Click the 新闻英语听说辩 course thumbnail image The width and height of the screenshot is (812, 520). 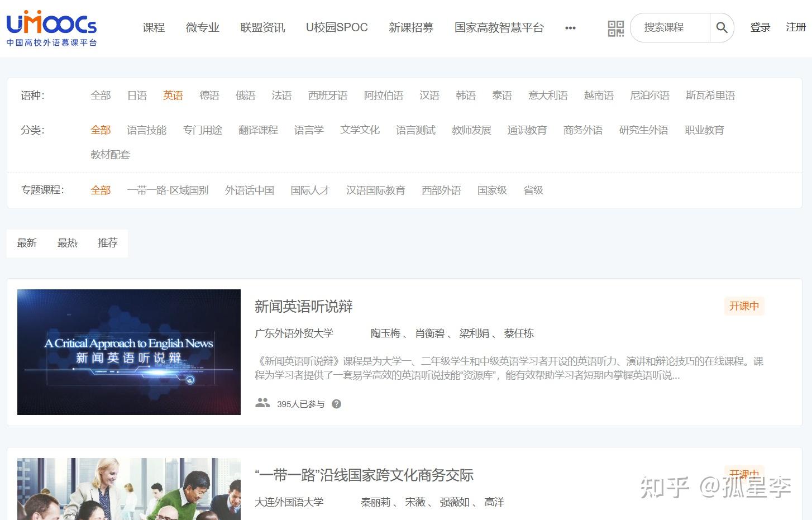point(128,352)
